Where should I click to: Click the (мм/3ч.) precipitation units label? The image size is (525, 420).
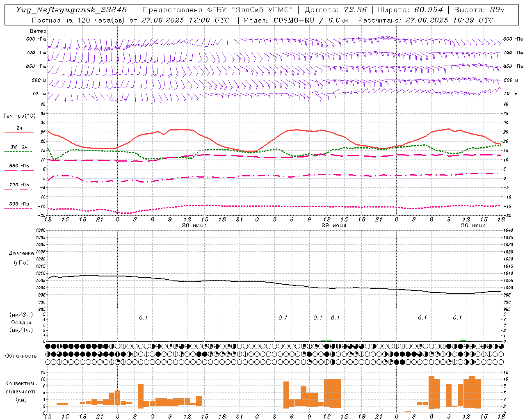pos(21,315)
